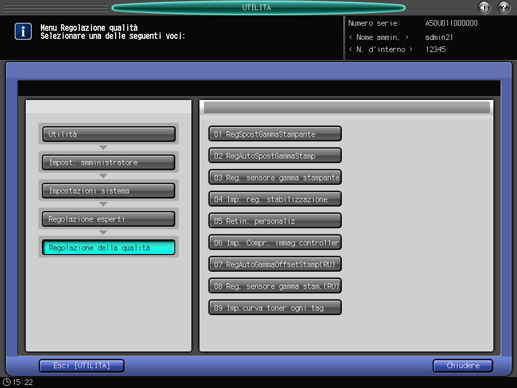Screen dimensions: 517x388
Task: Click the clock icon beside 15:22
Action: click(x=6, y=382)
